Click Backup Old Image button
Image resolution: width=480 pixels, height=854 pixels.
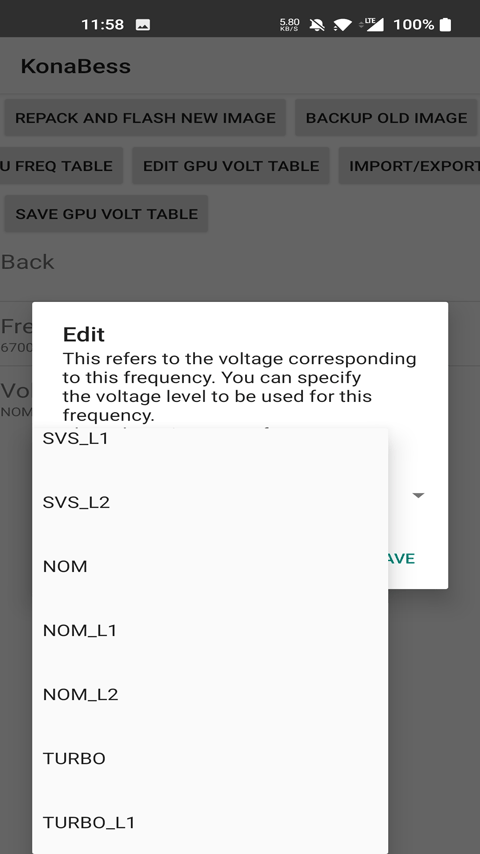tap(386, 118)
